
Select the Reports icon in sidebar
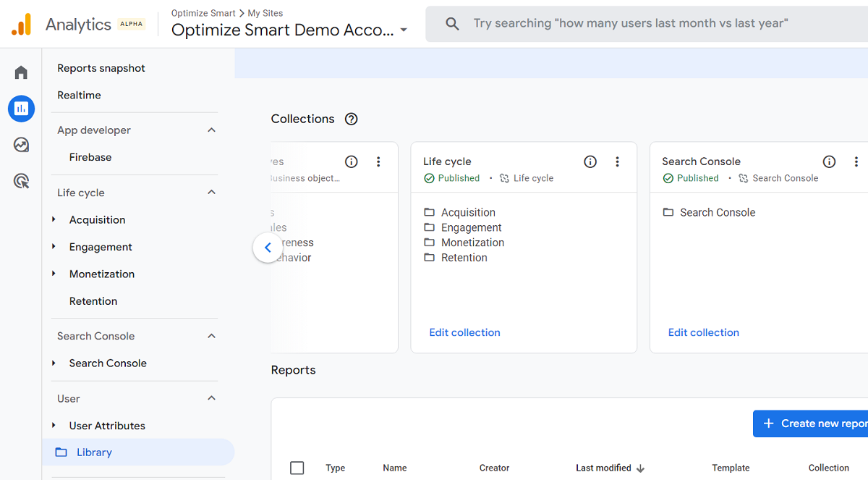click(20, 109)
